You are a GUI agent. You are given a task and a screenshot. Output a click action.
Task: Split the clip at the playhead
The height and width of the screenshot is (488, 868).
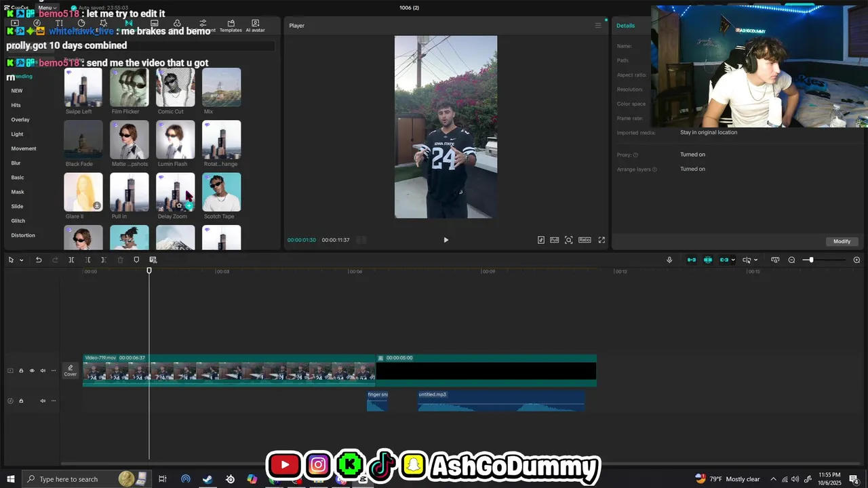[x=71, y=260]
